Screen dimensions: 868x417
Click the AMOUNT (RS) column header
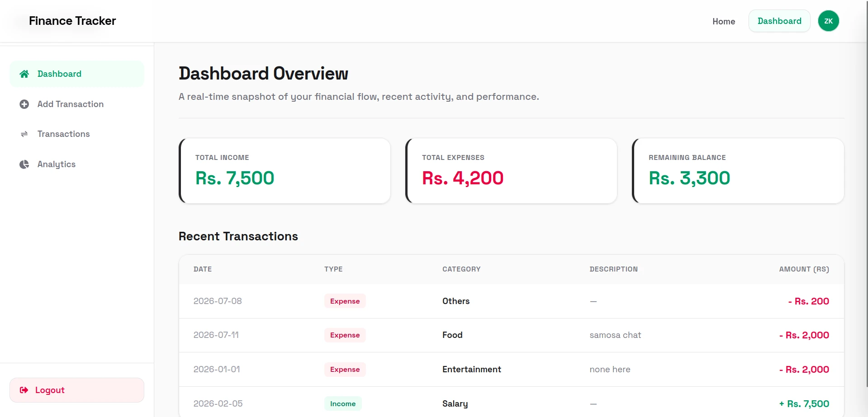tap(804, 269)
